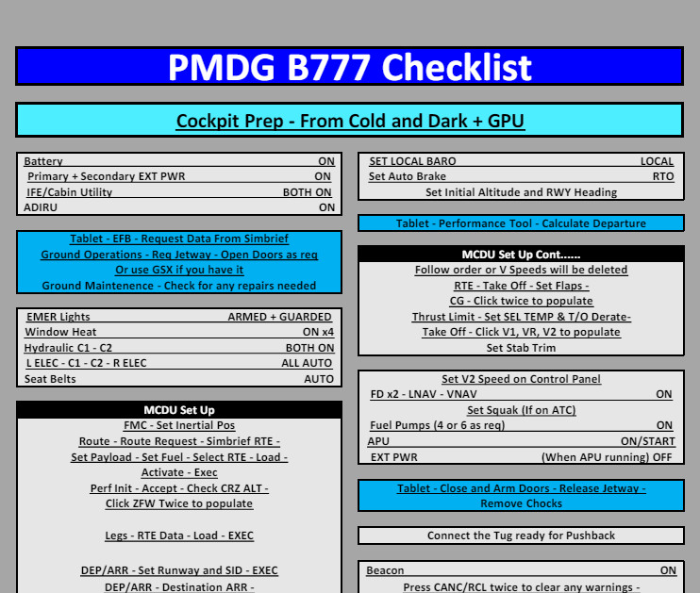Image resolution: width=700 pixels, height=593 pixels.
Task: Click the SET LOCAL BARO row
Action: pyautogui.click(x=521, y=161)
